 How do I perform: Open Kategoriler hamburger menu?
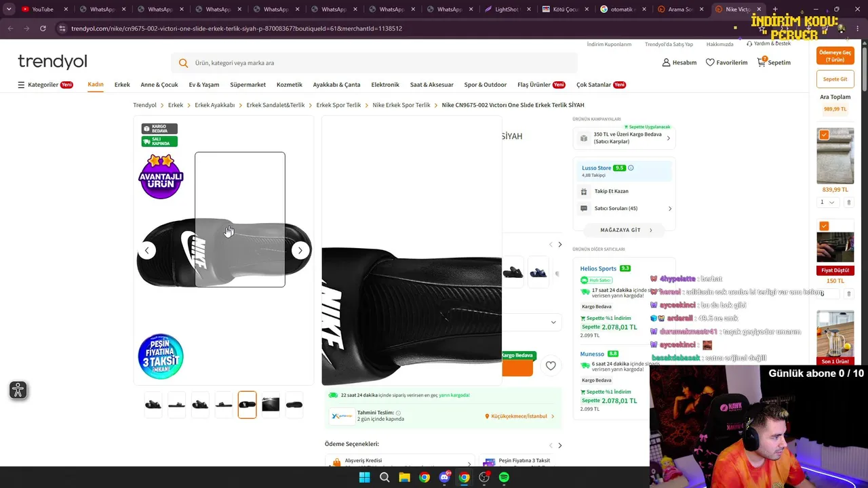click(45, 85)
